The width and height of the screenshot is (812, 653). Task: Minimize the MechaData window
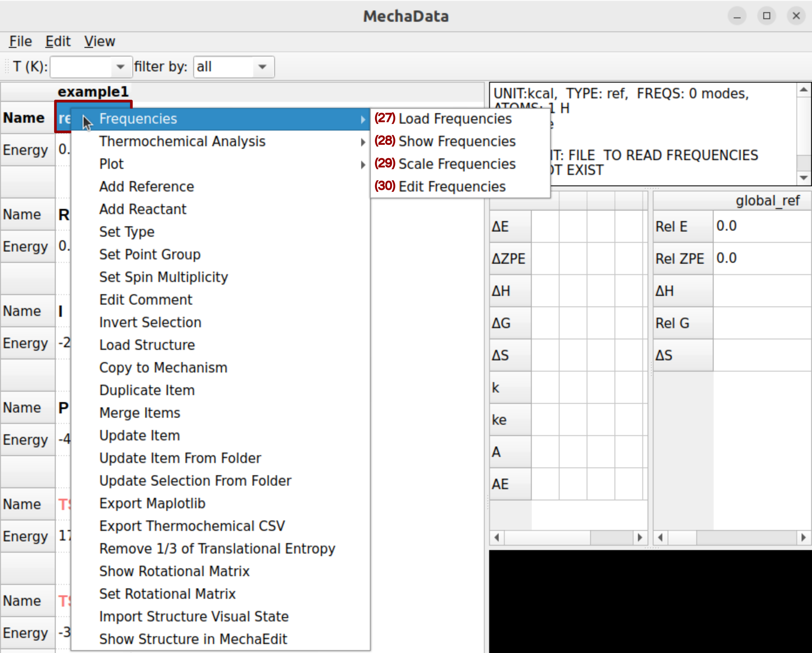pyautogui.click(x=737, y=16)
